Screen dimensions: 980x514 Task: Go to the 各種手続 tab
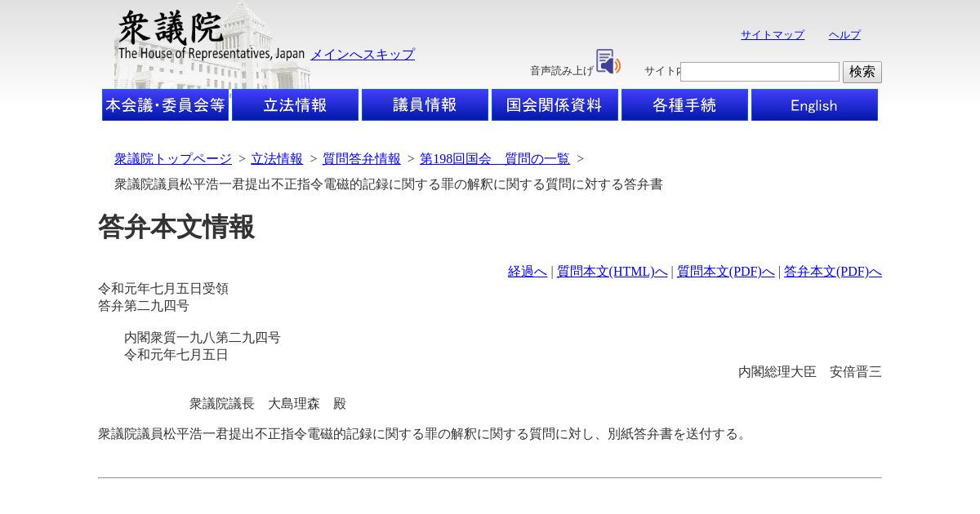684,105
